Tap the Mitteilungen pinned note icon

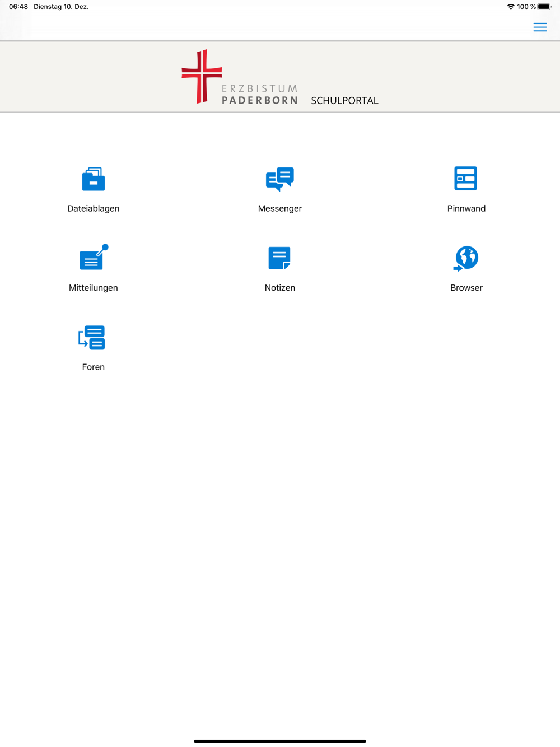(93, 258)
